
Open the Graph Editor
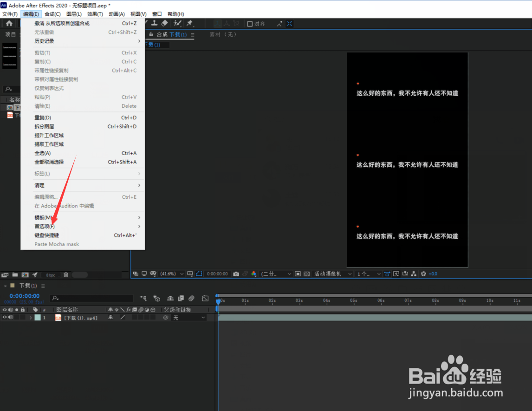(x=205, y=298)
